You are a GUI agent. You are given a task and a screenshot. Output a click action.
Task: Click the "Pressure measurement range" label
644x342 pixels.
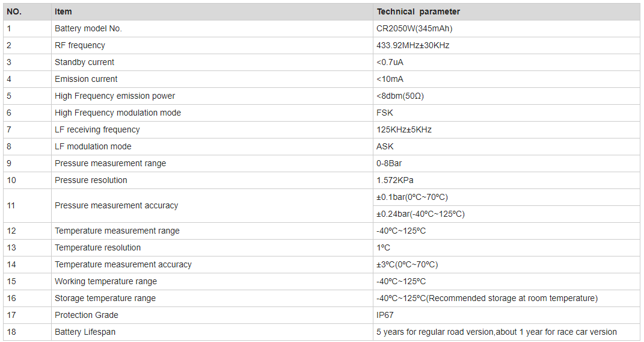(110, 163)
